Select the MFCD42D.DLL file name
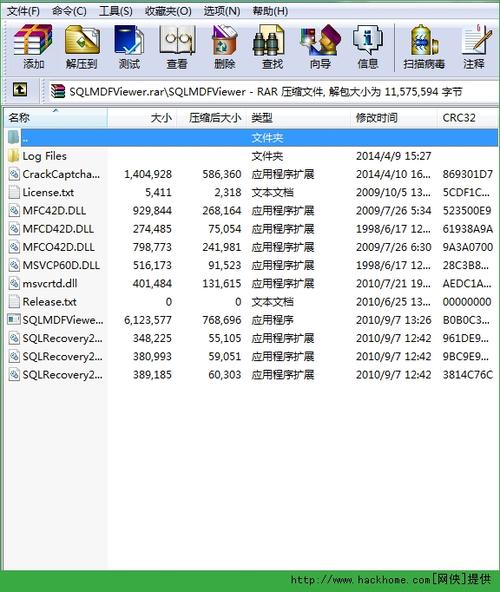 58,229
